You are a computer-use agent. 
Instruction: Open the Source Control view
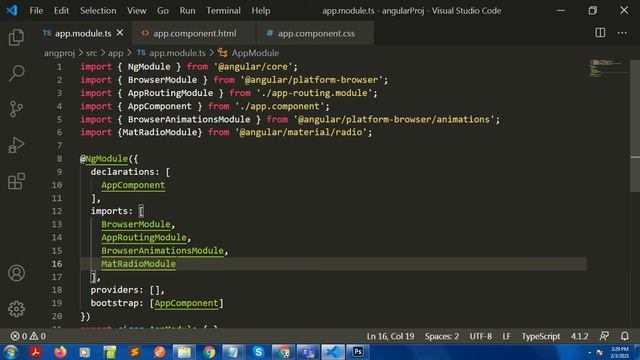tap(16, 109)
